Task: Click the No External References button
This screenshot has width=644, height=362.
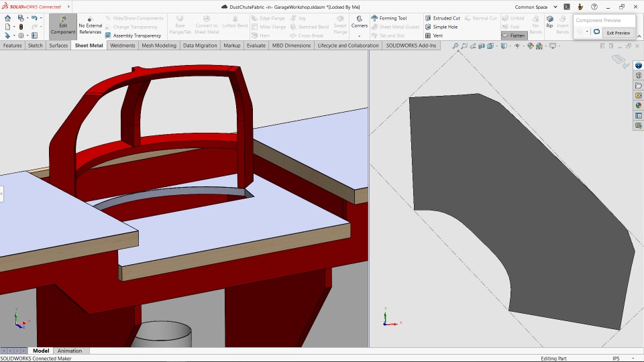Action: 91,25
